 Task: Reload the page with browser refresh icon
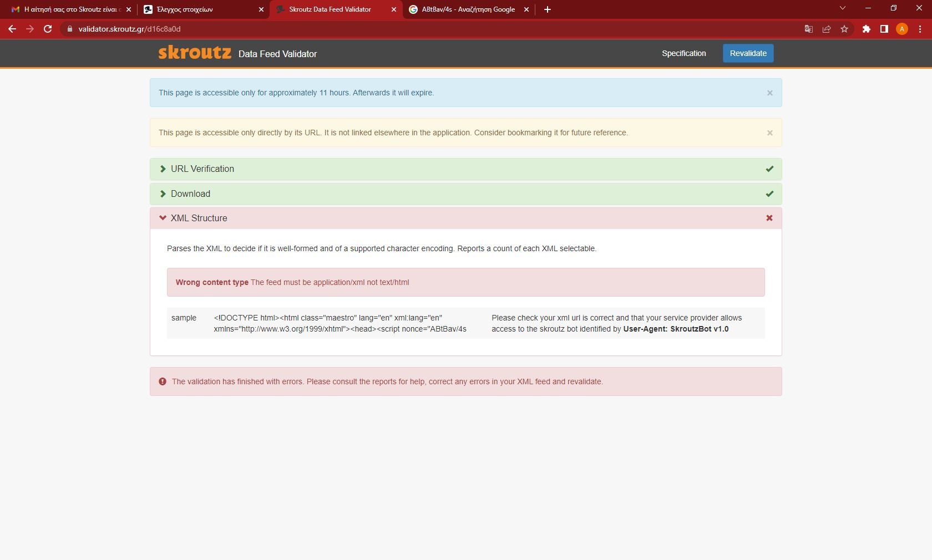(x=48, y=29)
